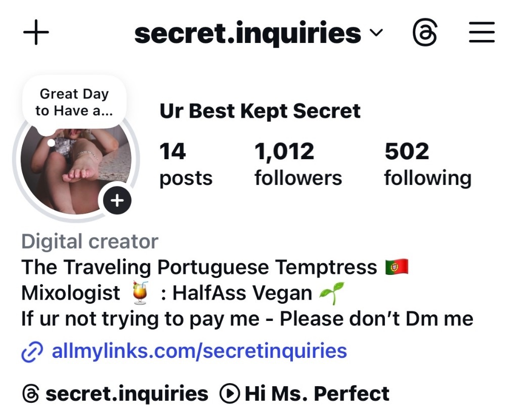The image size is (518, 420).
Task: Open the allmylinks.com/secretinquiries link
Action: [199, 351]
